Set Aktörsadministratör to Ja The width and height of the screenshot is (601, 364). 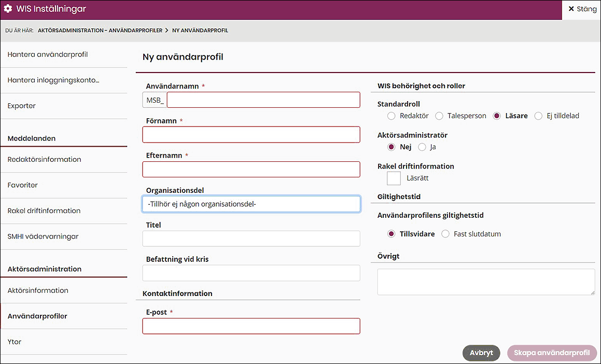point(422,147)
